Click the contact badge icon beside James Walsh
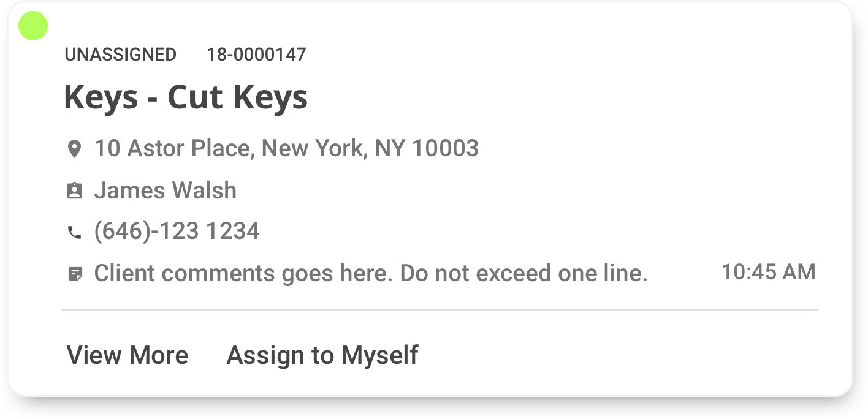Image resolution: width=868 pixels, height=419 pixels. pyautogui.click(x=74, y=191)
